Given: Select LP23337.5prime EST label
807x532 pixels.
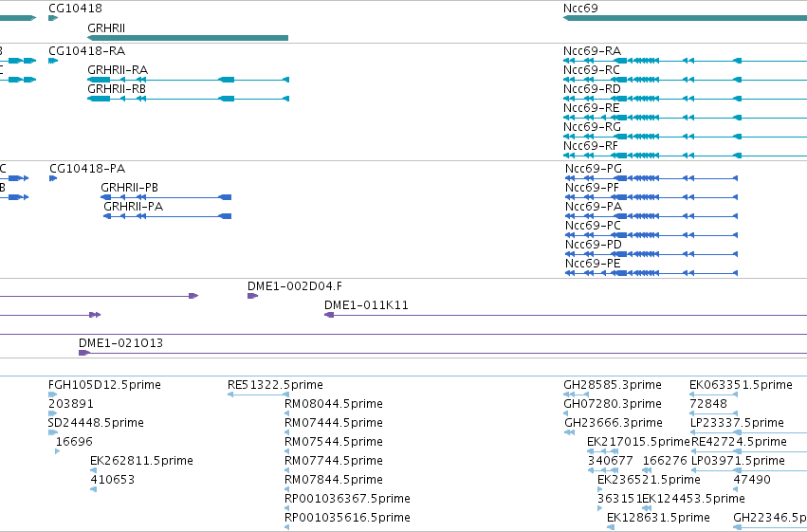Looking at the screenshot, I should click(x=737, y=423).
